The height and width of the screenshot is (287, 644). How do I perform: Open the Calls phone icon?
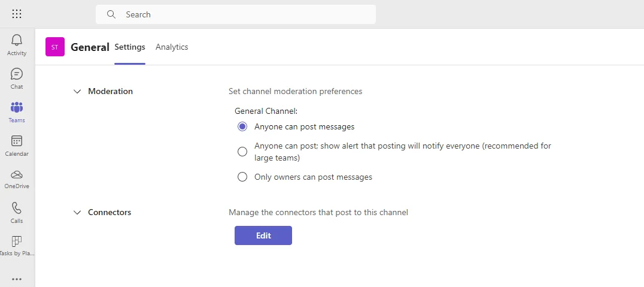click(x=17, y=208)
